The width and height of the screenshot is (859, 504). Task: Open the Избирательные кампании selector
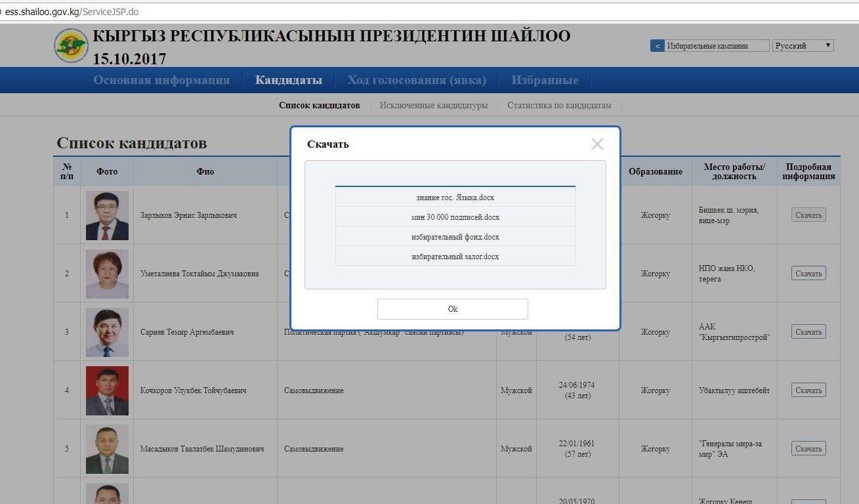pos(716,46)
